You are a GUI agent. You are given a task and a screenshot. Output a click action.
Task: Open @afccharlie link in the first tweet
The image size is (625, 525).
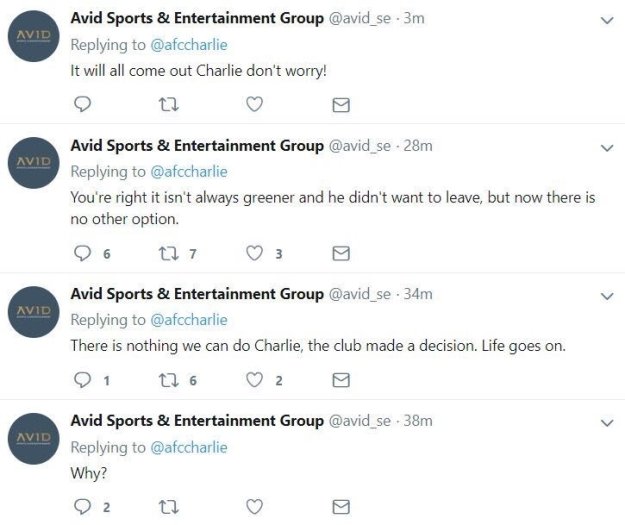(x=188, y=45)
